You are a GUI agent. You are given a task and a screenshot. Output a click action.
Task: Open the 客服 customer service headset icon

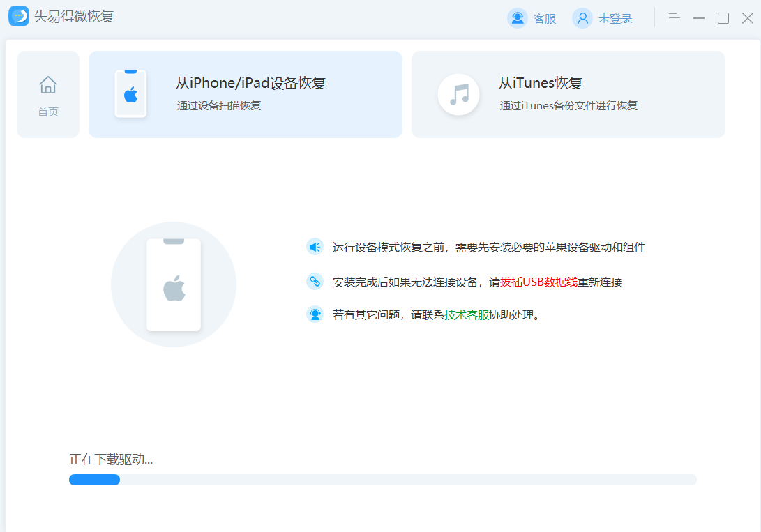tap(518, 18)
